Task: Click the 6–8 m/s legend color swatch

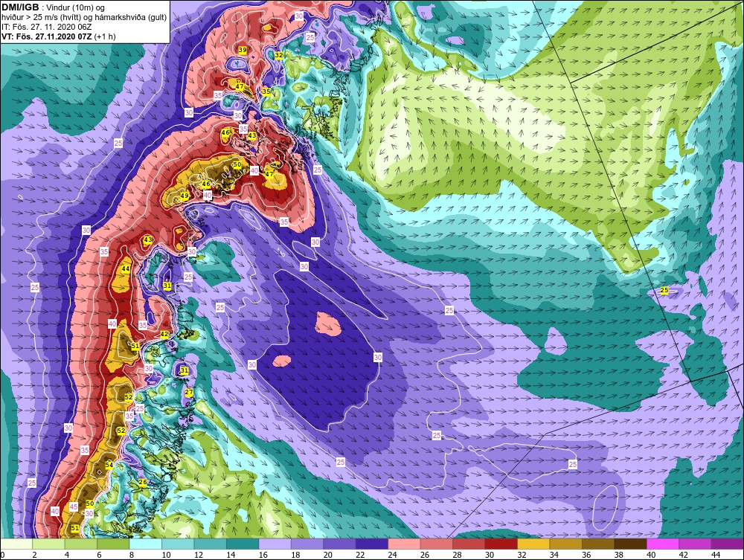Action: [x=113, y=544]
